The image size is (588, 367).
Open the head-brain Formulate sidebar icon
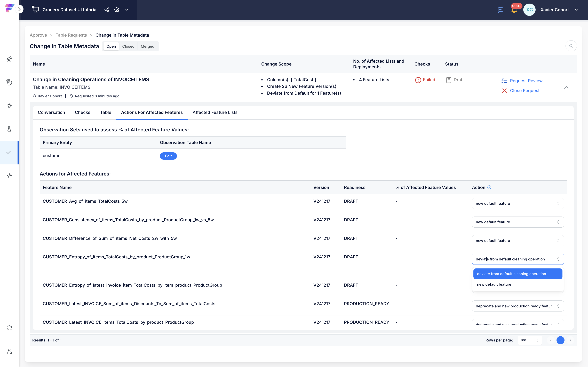tap(9, 82)
